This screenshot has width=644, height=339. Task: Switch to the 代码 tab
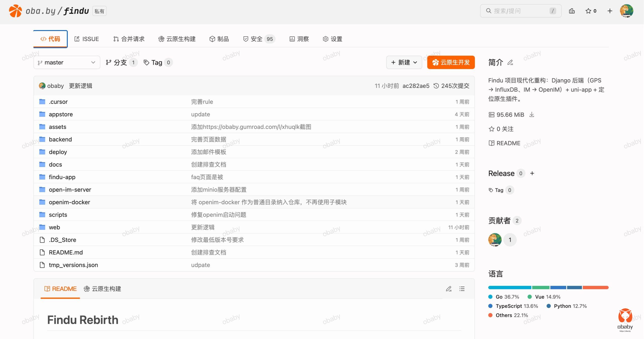pos(50,39)
